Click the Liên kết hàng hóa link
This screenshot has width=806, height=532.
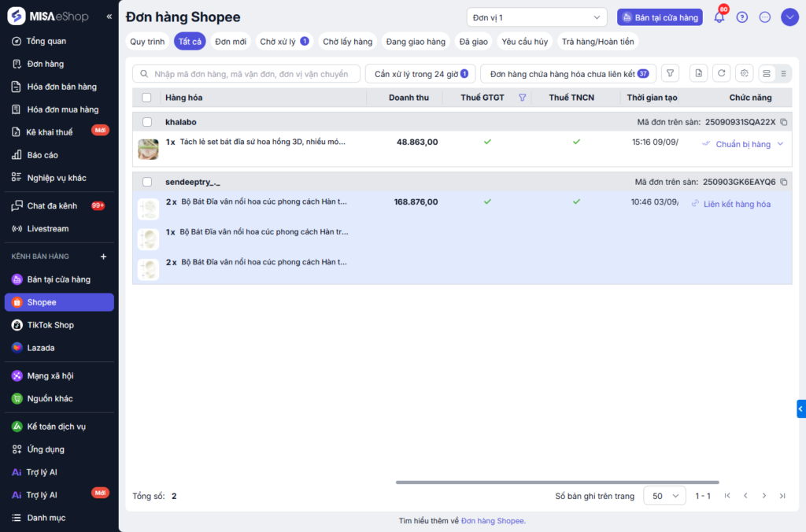pyautogui.click(x=737, y=204)
